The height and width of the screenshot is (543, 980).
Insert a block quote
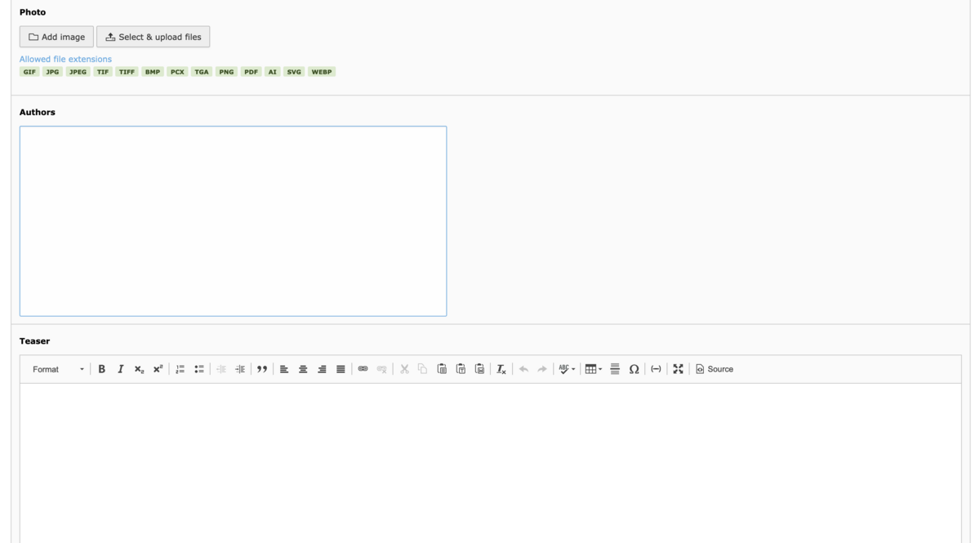261,369
